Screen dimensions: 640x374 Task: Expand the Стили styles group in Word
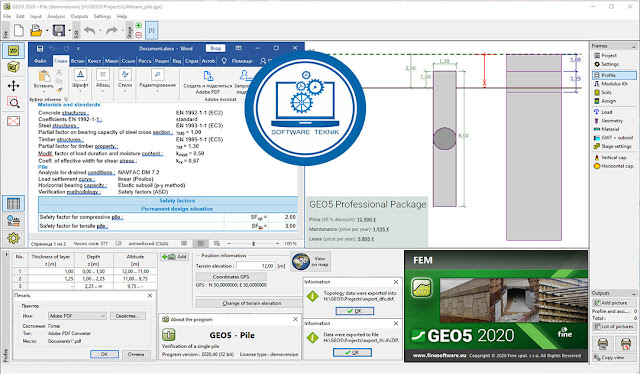[x=125, y=80]
